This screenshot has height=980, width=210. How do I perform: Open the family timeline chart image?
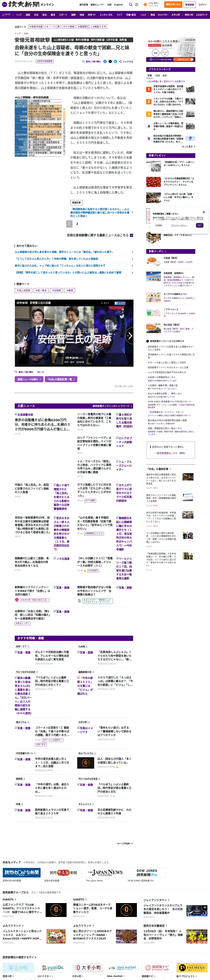point(41,126)
